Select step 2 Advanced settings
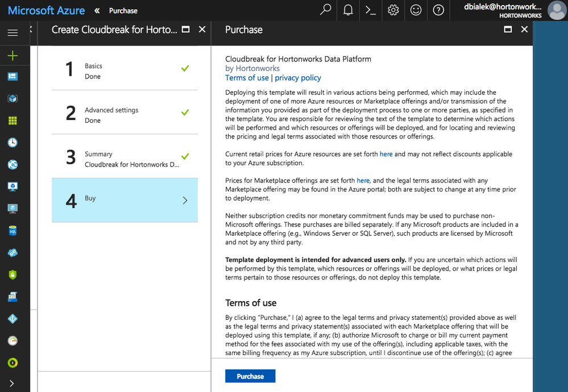 (125, 115)
